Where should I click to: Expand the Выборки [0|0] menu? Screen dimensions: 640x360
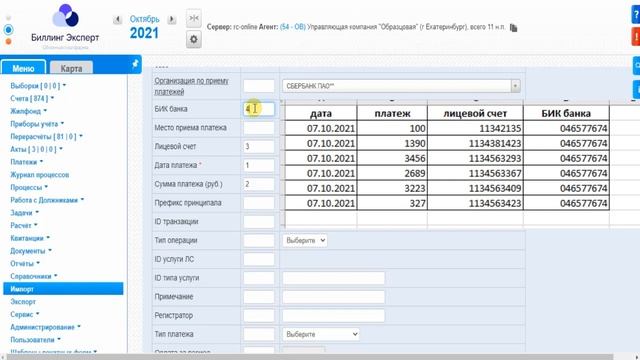coord(38,86)
